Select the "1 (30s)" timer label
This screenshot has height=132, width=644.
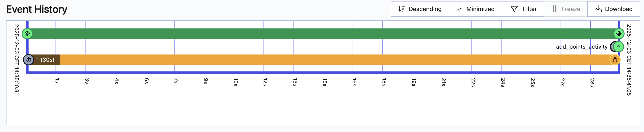pos(45,60)
